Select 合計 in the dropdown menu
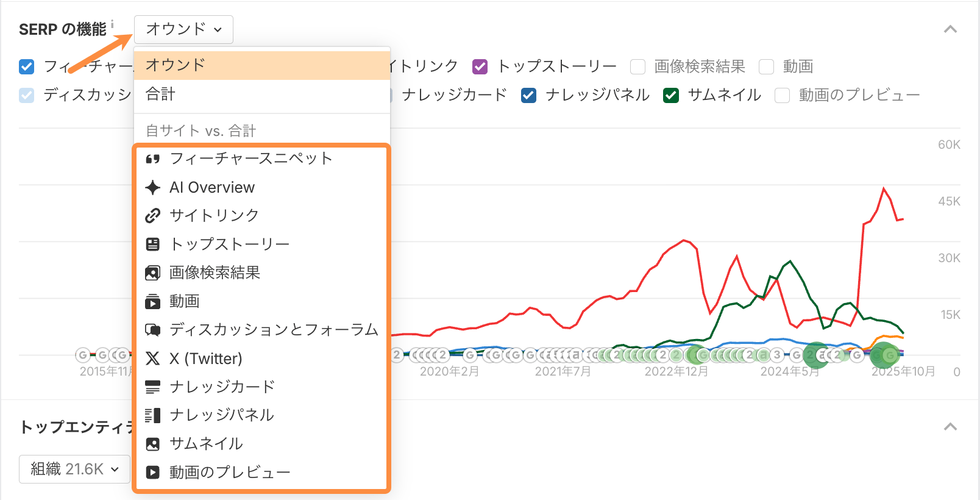 (161, 95)
